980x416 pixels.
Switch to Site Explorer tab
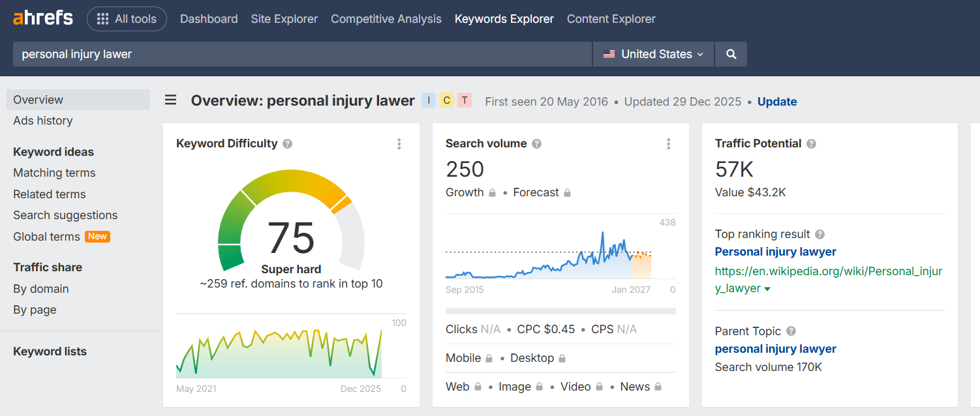[x=284, y=19]
